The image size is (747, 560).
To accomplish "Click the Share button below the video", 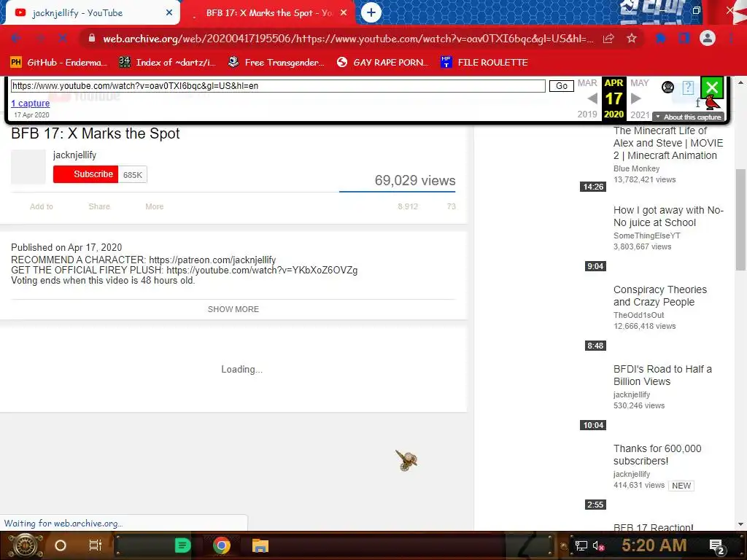I will coord(99,206).
